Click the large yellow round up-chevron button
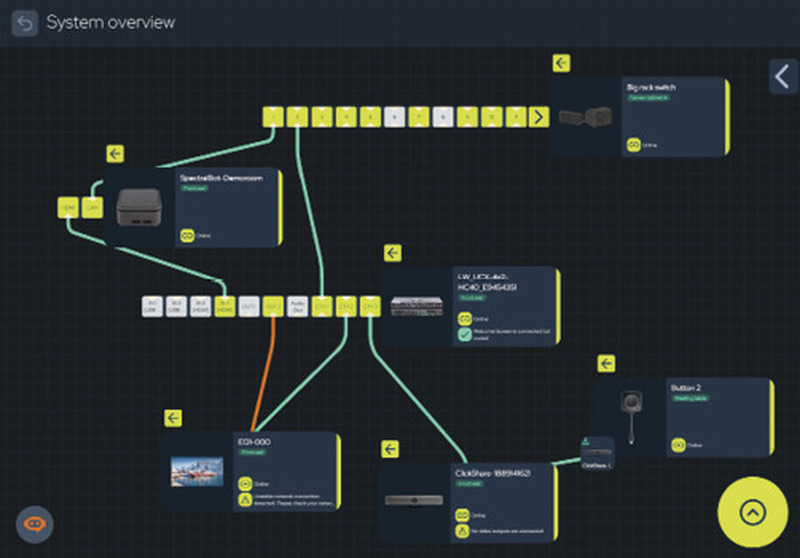 coord(753,512)
